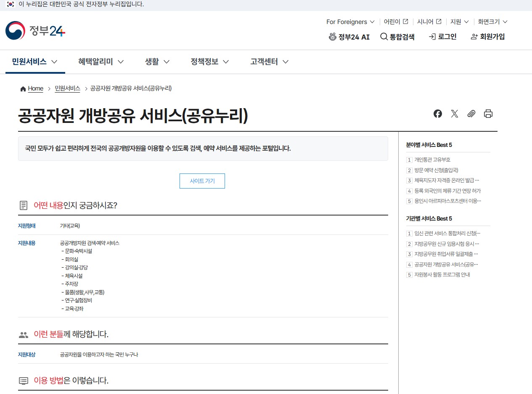
Task: Expand 화면크기 dropdown
Action: point(492,21)
